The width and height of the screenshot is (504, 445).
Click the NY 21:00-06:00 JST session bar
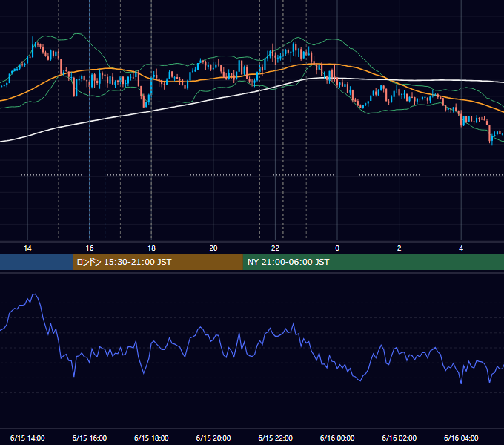[x=373, y=262]
